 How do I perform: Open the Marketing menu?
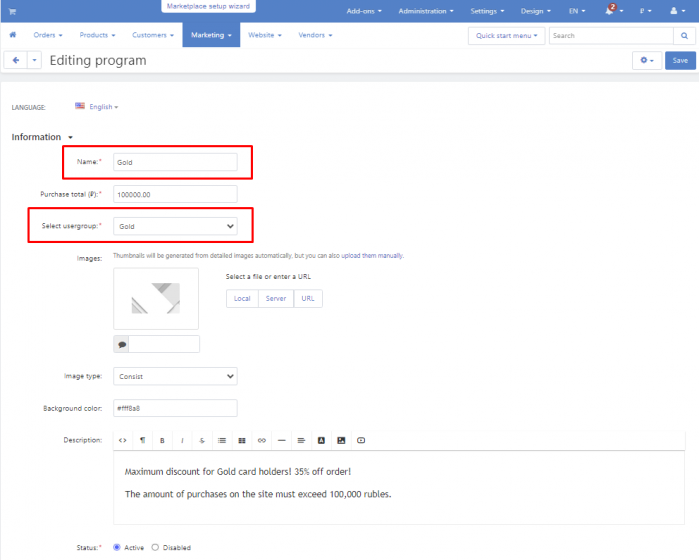point(211,35)
